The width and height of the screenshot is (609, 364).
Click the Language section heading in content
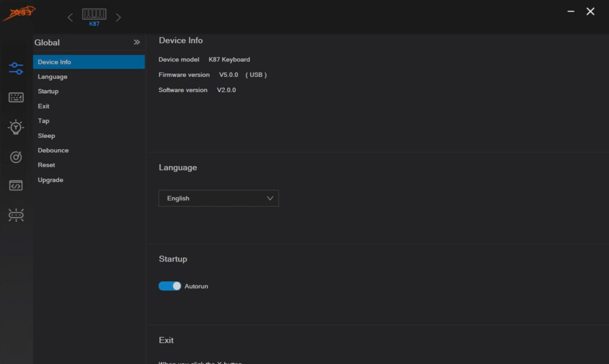(178, 168)
